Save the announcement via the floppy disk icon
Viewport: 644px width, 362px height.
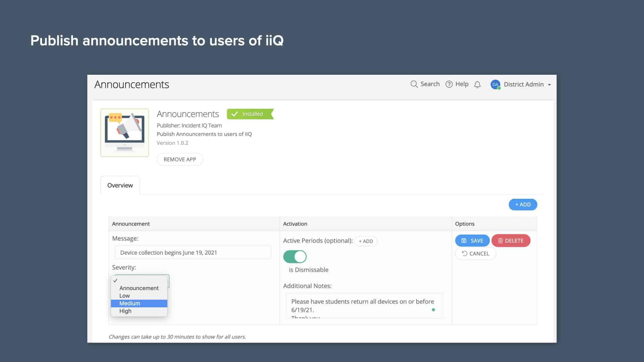(464, 240)
